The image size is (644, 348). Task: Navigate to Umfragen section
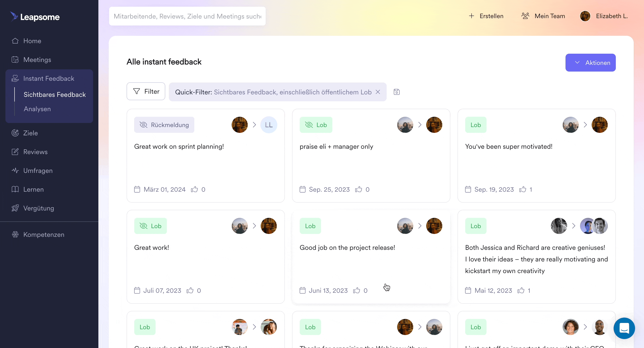(38, 171)
